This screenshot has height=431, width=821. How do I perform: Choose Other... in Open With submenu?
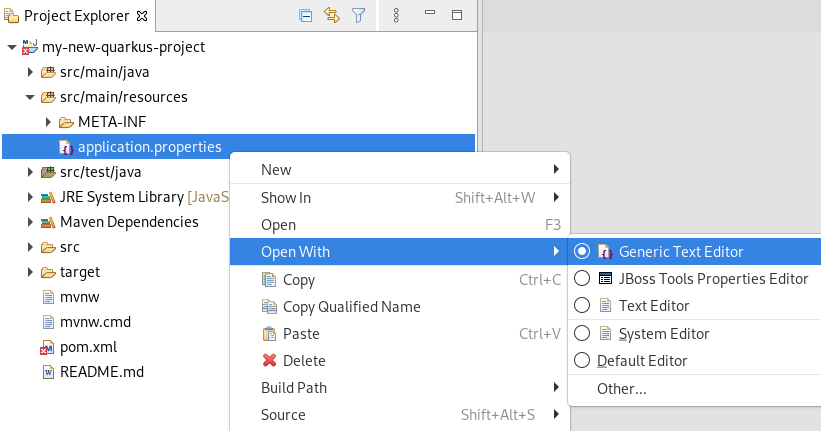click(x=622, y=388)
